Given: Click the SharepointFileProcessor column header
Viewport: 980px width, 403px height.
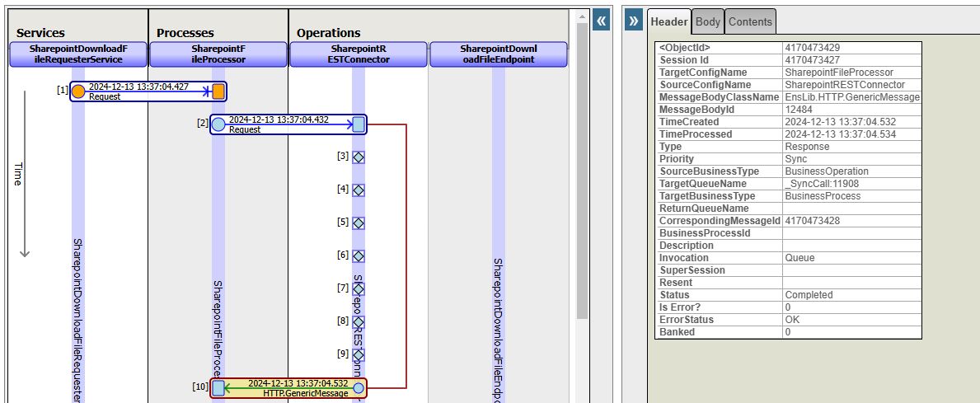Looking at the screenshot, I should pos(218,54).
